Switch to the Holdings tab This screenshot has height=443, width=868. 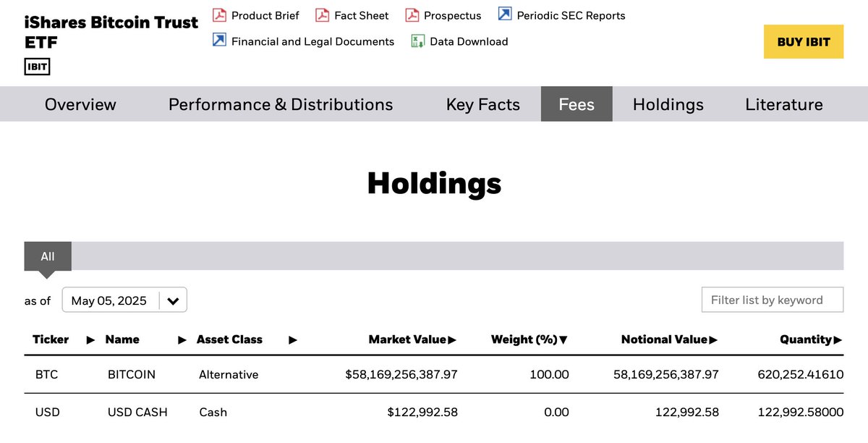coord(668,104)
